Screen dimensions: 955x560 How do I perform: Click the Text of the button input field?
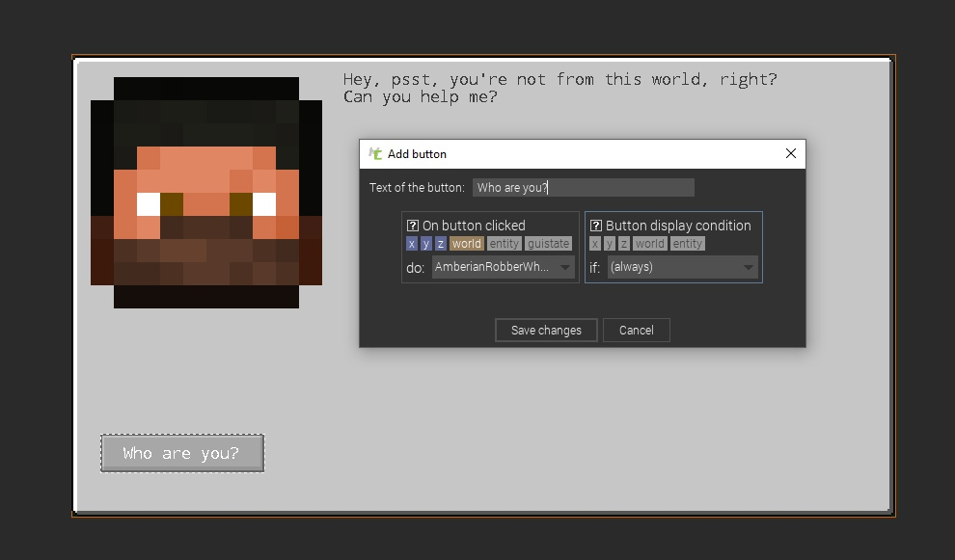(x=583, y=187)
